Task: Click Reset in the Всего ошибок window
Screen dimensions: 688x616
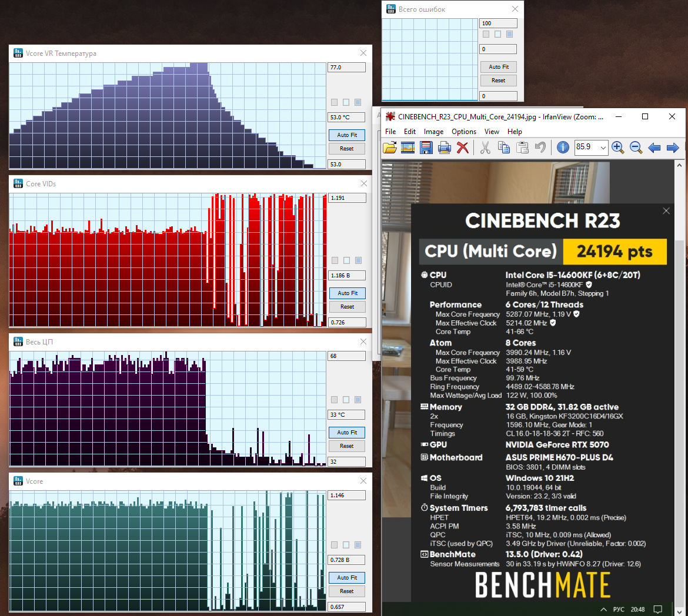Action: click(x=499, y=81)
